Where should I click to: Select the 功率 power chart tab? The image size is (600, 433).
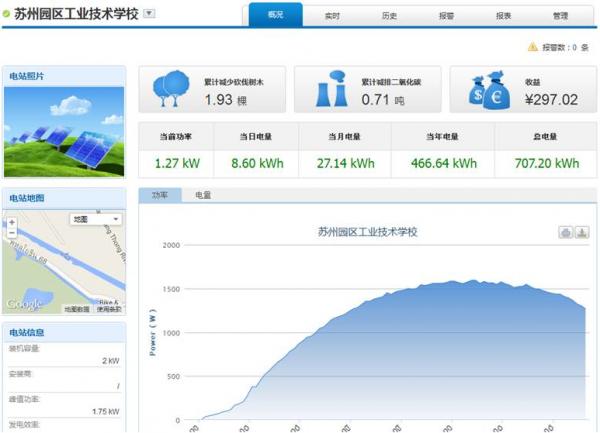pyautogui.click(x=160, y=195)
